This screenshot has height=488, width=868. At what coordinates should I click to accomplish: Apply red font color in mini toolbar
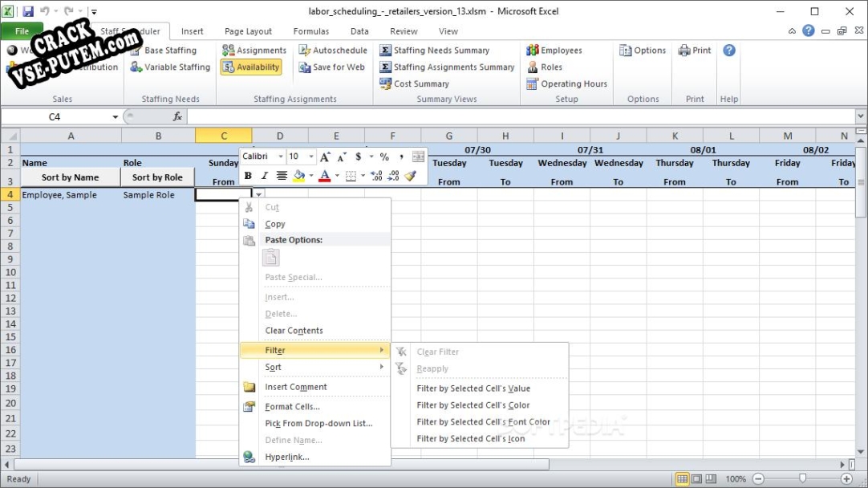click(x=325, y=176)
